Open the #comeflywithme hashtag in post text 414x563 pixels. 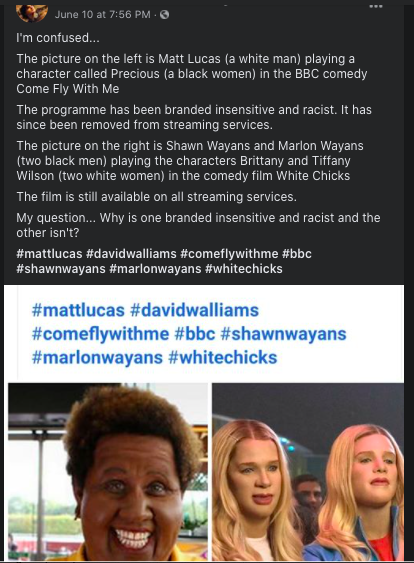[229, 253]
